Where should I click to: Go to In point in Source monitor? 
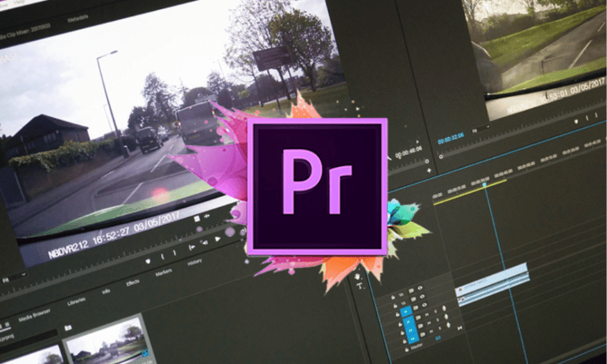coord(191,248)
